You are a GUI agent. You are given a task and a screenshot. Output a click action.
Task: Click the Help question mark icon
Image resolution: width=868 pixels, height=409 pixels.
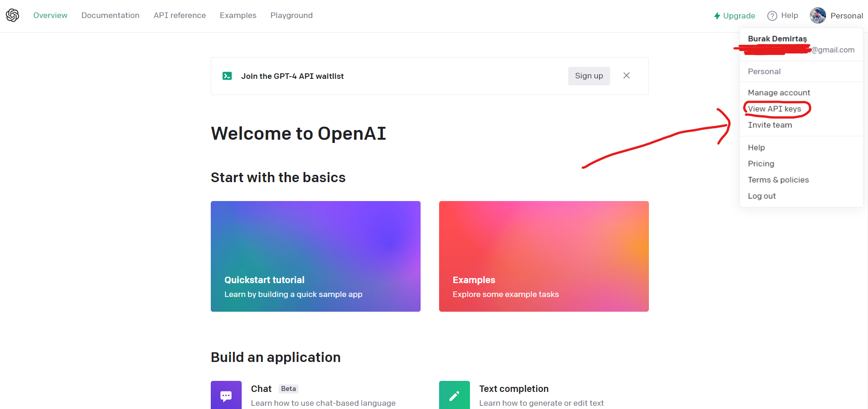772,16
